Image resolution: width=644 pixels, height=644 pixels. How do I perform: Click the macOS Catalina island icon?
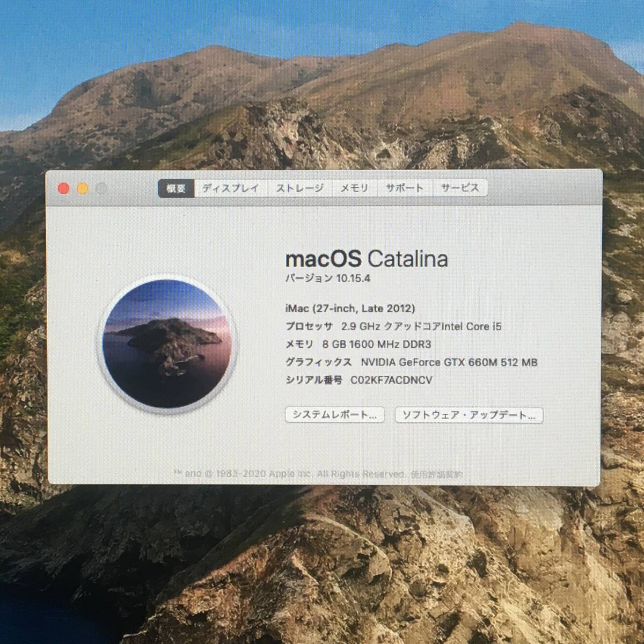[168, 345]
